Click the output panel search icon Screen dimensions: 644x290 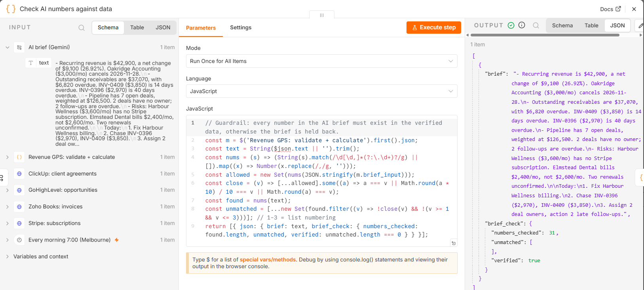(x=536, y=25)
